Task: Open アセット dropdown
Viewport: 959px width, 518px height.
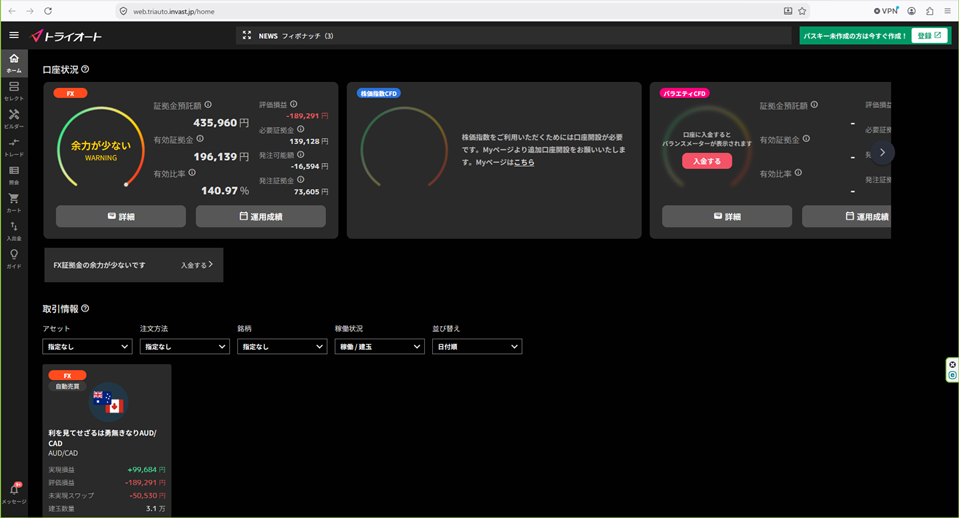Action: (87, 346)
